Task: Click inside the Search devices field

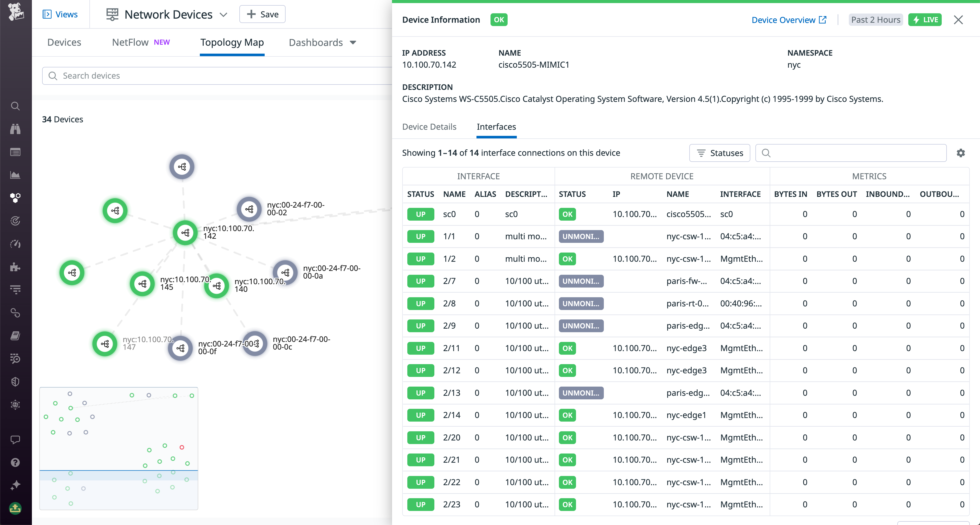Action: tap(152, 76)
